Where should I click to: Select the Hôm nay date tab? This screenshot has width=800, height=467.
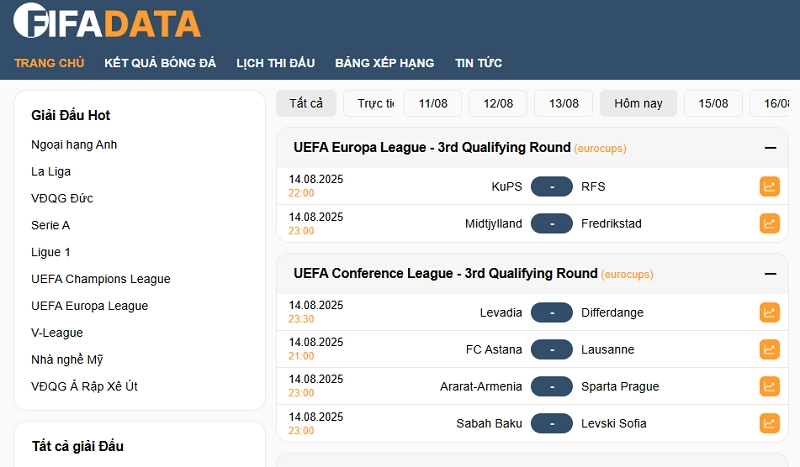(638, 103)
